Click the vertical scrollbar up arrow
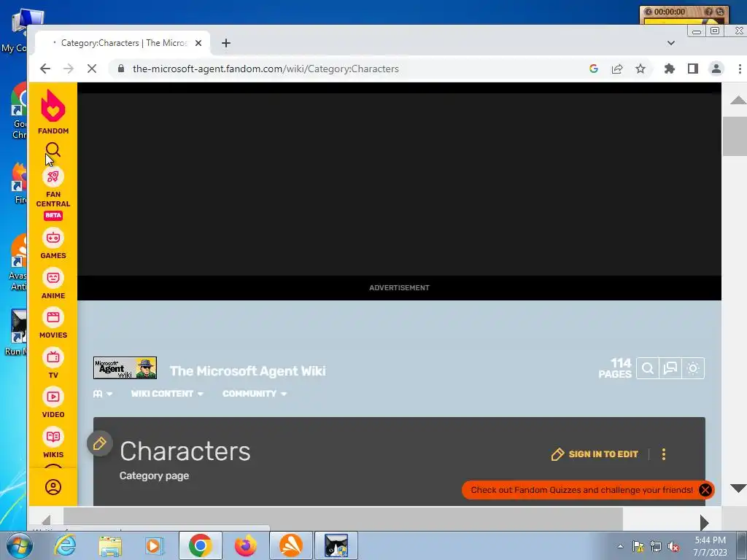Viewport: 747px width, 560px height. 738,99
